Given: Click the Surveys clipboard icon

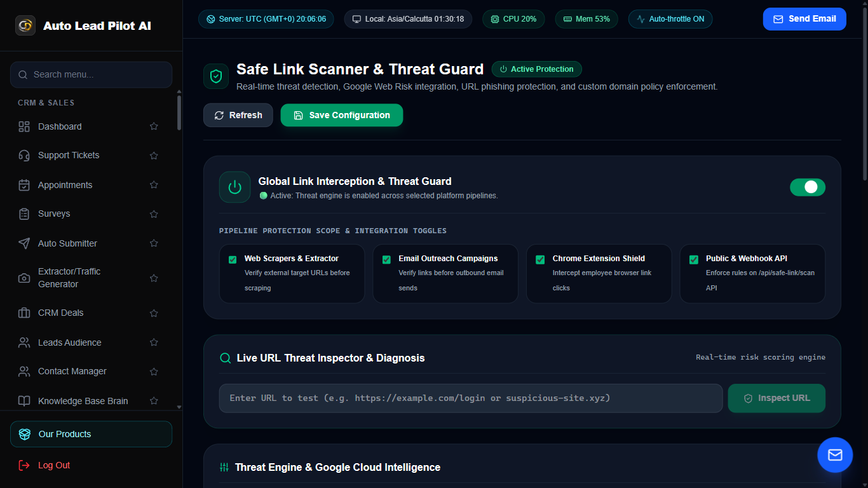Looking at the screenshot, I should (24, 213).
